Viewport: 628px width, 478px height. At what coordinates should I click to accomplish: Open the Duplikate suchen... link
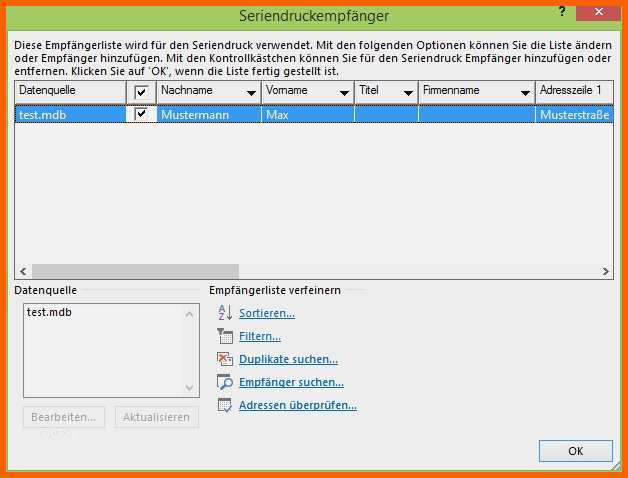click(x=288, y=359)
